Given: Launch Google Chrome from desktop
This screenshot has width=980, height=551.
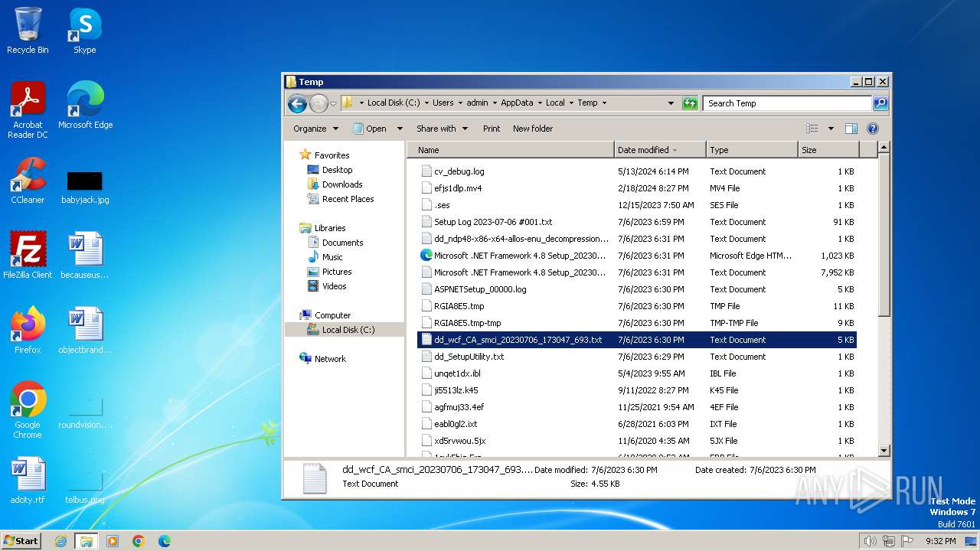Looking at the screenshot, I should (28, 409).
